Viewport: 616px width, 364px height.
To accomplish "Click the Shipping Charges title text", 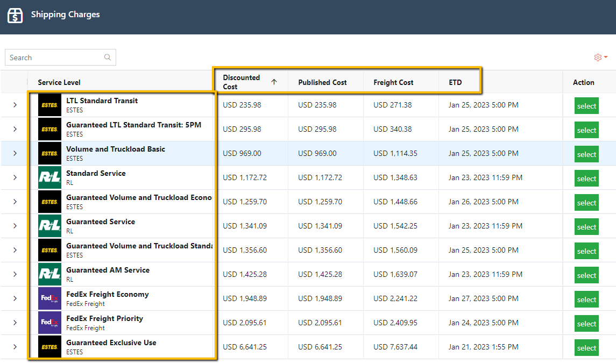I will (x=65, y=15).
